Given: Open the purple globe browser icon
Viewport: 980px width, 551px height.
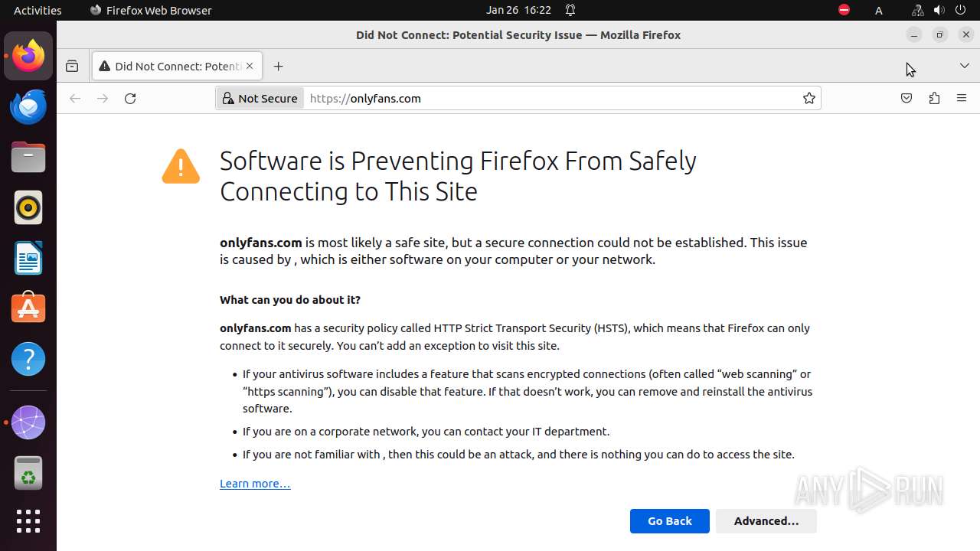Looking at the screenshot, I should click(x=28, y=422).
